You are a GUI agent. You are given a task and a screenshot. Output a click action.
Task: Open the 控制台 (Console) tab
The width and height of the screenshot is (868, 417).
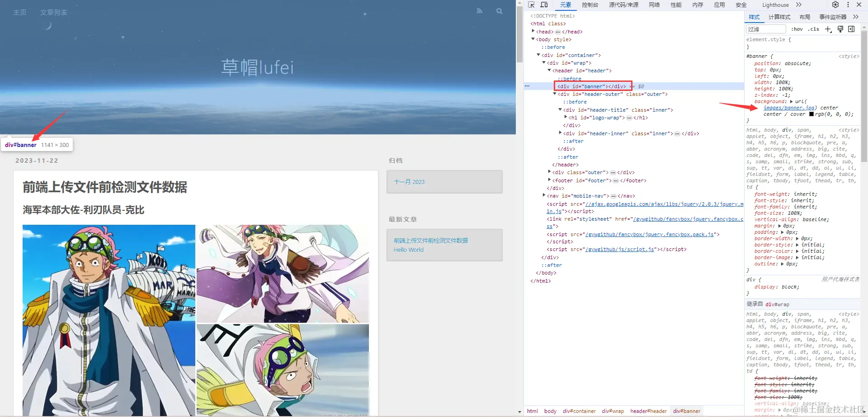(590, 5)
